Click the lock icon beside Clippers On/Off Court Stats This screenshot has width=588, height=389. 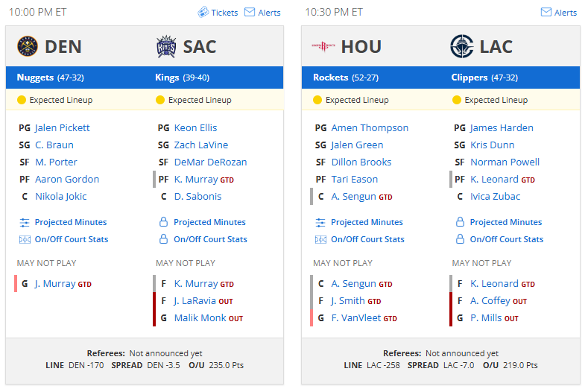(460, 239)
